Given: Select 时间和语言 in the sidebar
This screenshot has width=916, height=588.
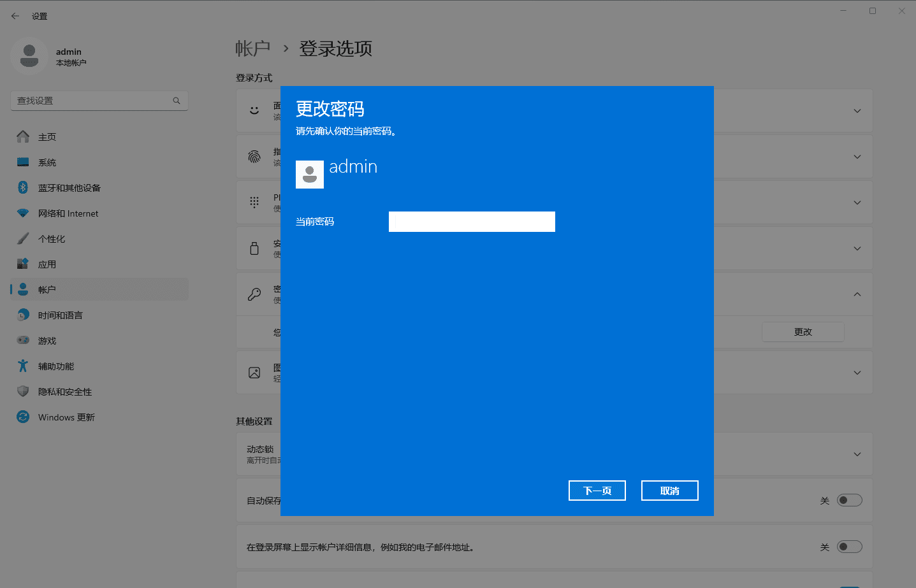Looking at the screenshot, I should 99,315.
